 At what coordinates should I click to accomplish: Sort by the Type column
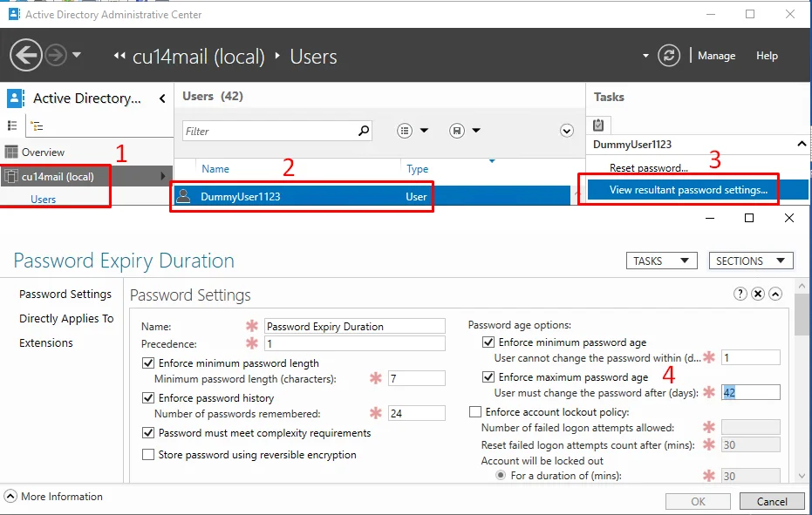[418, 169]
